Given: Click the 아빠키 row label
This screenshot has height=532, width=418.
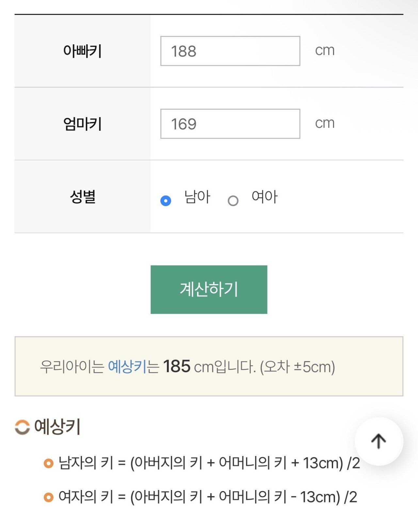Looking at the screenshot, I should 83,51.
